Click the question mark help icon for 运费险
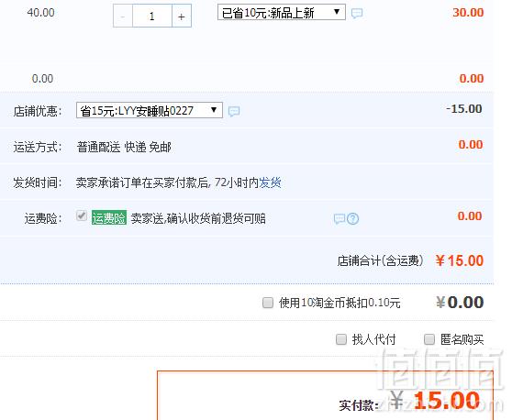This screenshot has width=512, height=420. click(x=352, y=218)
